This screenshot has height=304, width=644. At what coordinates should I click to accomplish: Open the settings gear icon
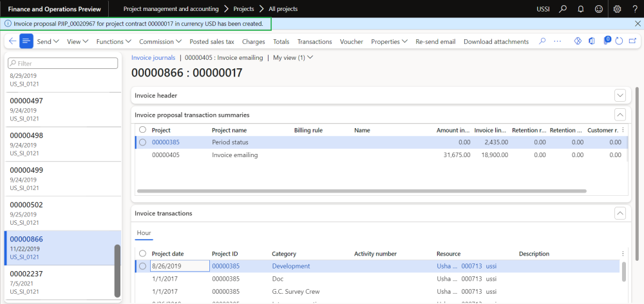tap(617, 9)
